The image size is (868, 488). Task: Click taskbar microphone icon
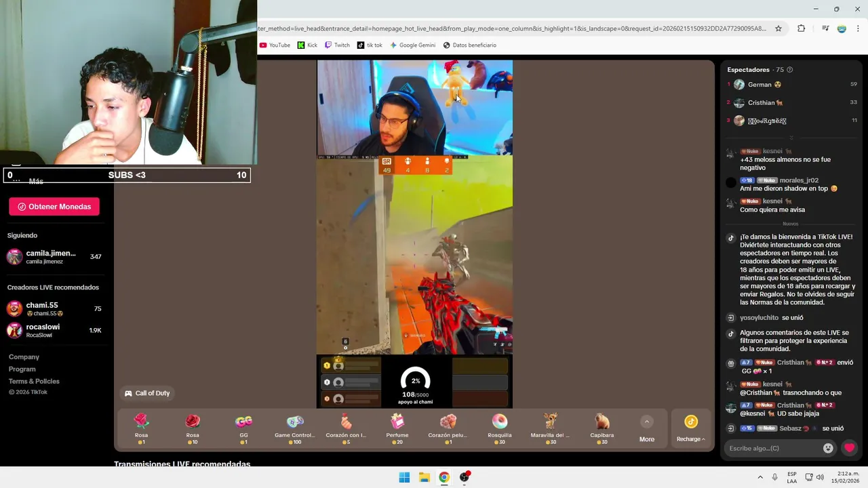coord(774,477)
